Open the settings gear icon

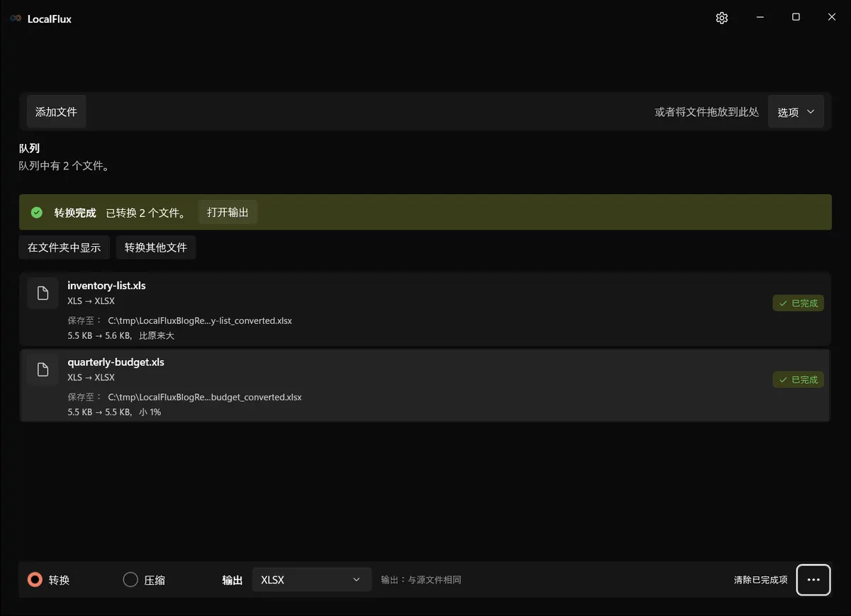(x=722, y=18)
